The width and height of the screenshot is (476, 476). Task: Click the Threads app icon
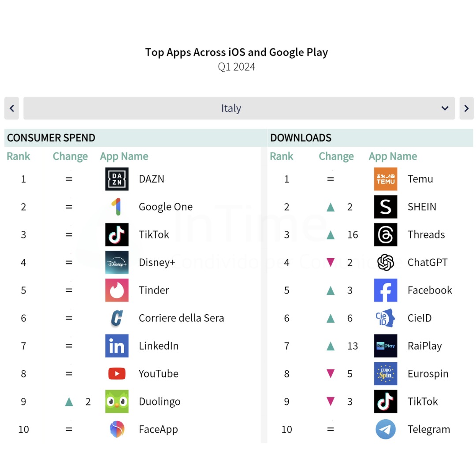click(x=386, y=234)
